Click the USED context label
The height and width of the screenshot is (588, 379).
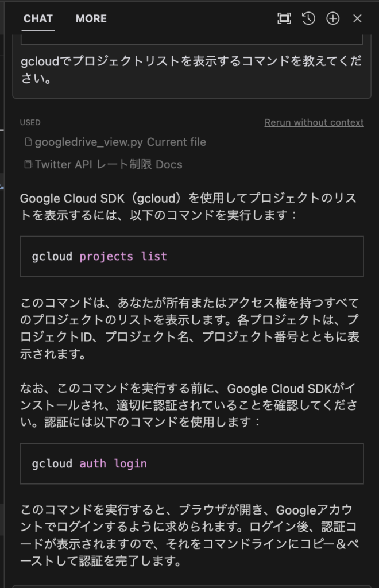(30, 123)
